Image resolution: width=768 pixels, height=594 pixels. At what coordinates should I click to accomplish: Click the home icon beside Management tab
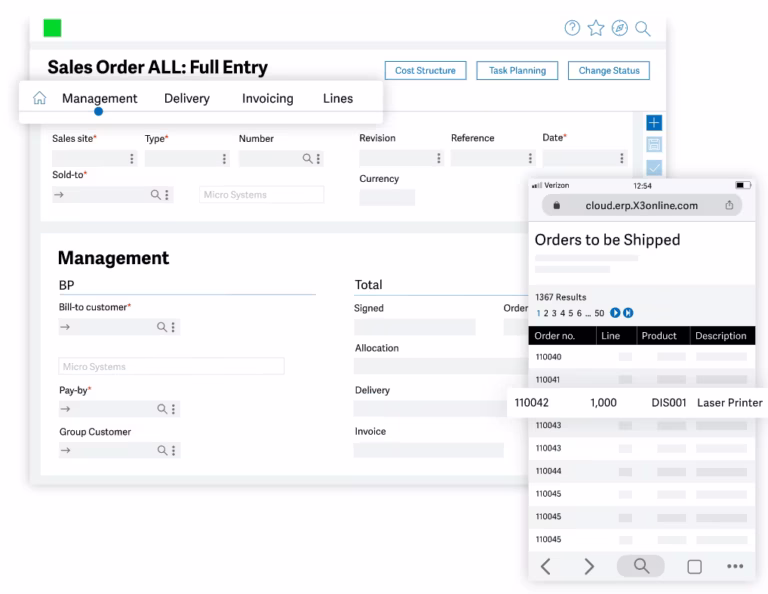pyautogui.click(x=40, y=98)
